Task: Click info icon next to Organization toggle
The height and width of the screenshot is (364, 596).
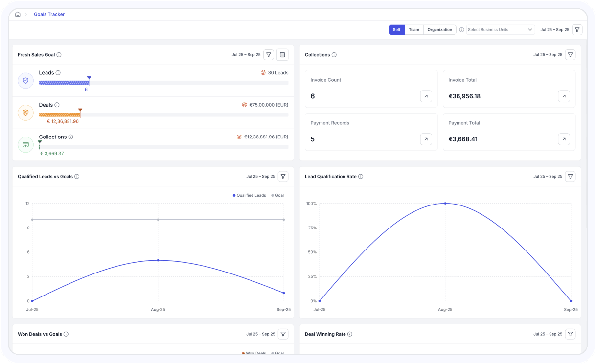Action: click(461, 30)
